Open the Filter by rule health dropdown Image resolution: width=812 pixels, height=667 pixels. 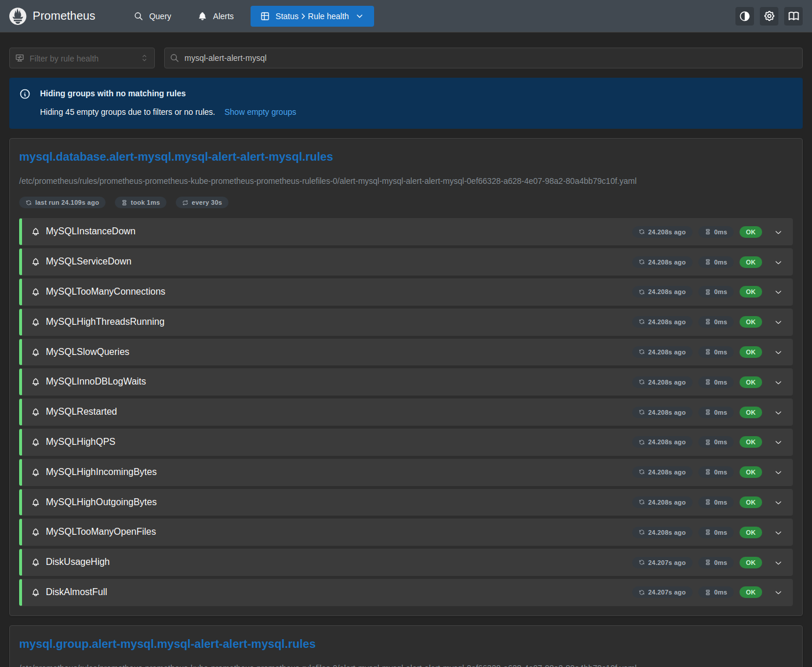[x=82, y=58]
